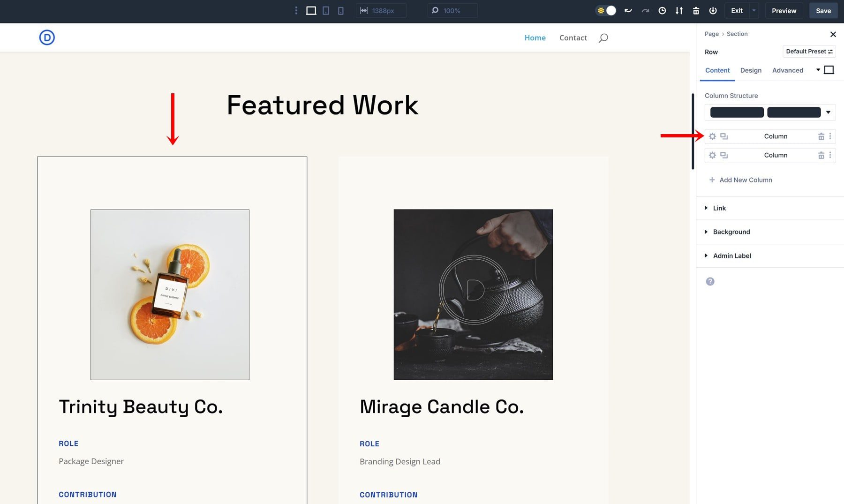The width and height of the screenshot is (844, 504).
Task: Go to the Home nav link
Action: click(535, 38)
